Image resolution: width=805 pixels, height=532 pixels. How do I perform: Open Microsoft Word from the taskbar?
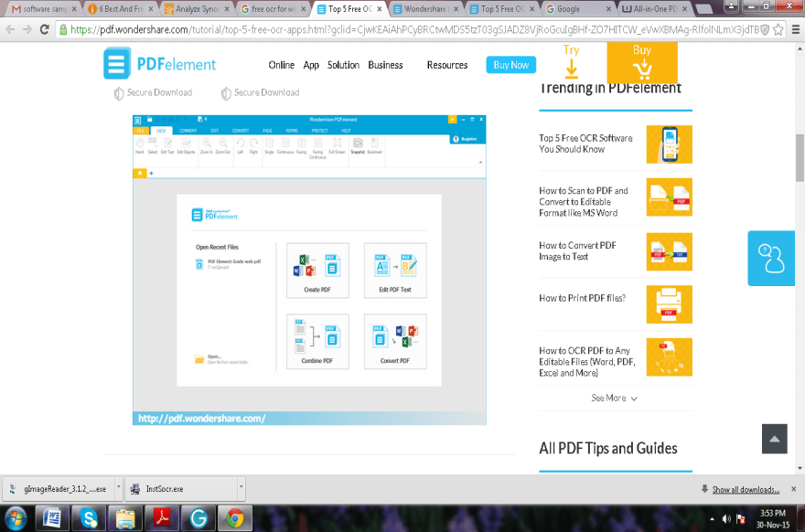click(52, 518)
